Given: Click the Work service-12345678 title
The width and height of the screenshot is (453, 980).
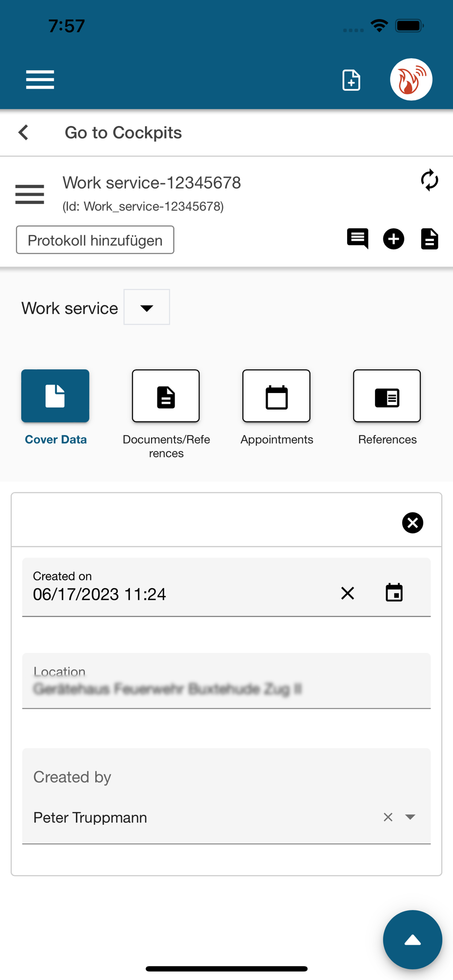Looking at the screenshot, I should click(152, 183).
